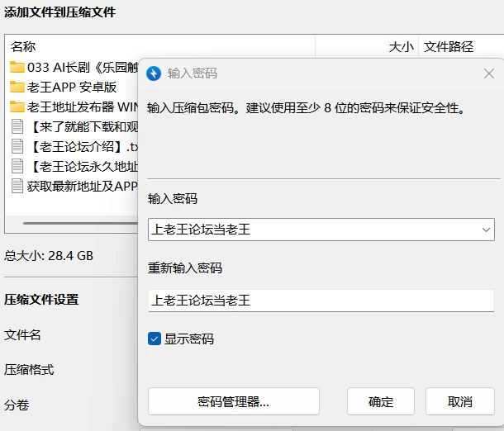Expand the 输入密码 combo box arrow
The image size is (504, 431).
486,230
